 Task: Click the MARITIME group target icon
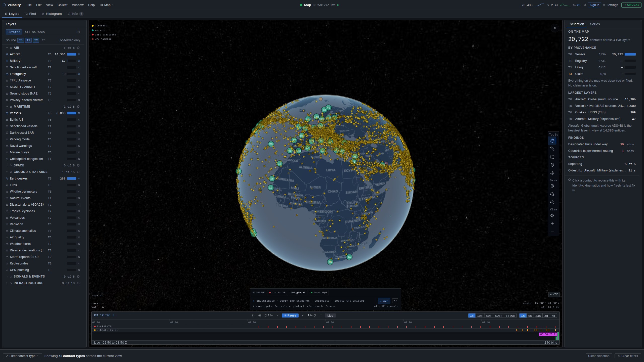coord(78,107)
